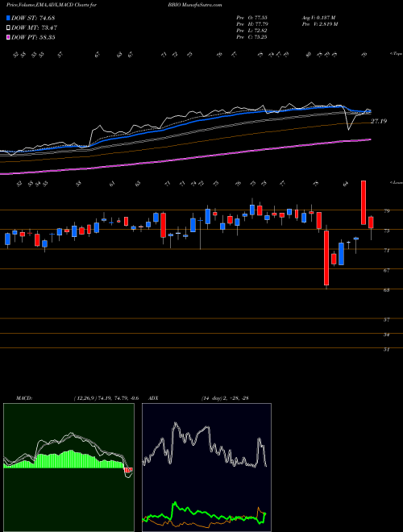Screen dimensions: 403x532
Task: Click the 79 price axis label
Action: pos(386,210)
